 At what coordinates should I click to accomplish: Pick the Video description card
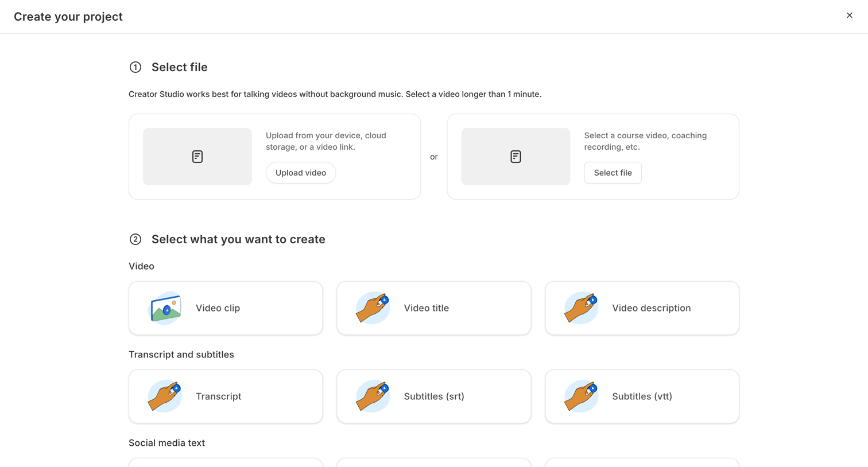point(642,308)
